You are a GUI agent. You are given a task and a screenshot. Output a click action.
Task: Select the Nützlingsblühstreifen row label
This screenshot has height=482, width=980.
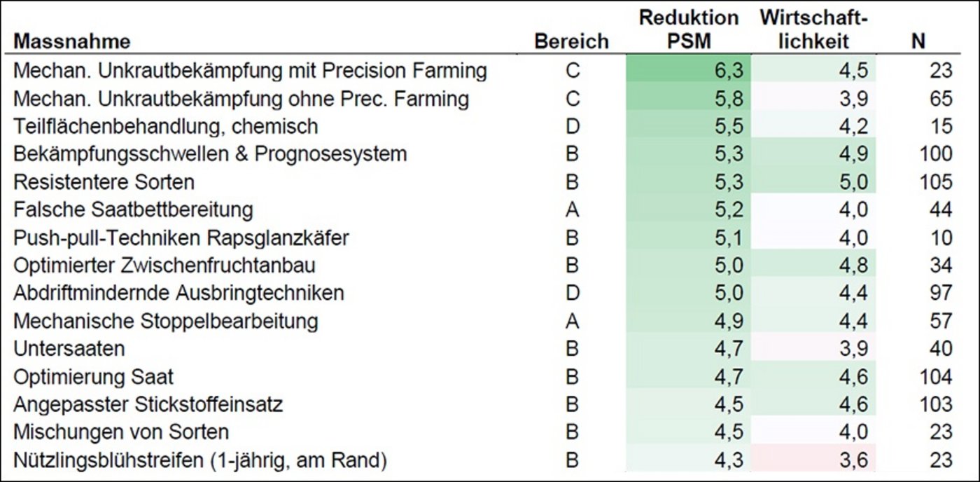[200, 460]
